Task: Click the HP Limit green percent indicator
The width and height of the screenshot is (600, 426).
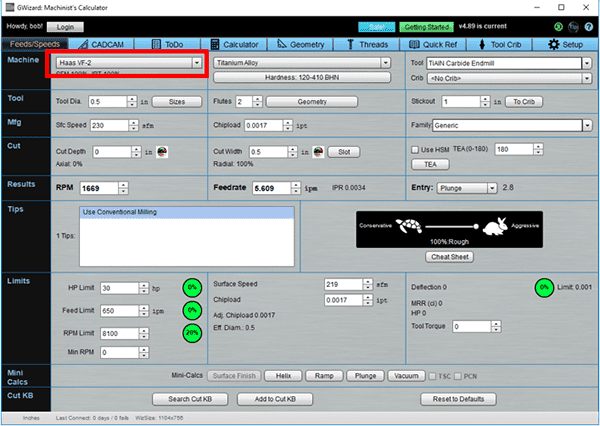Action: (192, 287)
